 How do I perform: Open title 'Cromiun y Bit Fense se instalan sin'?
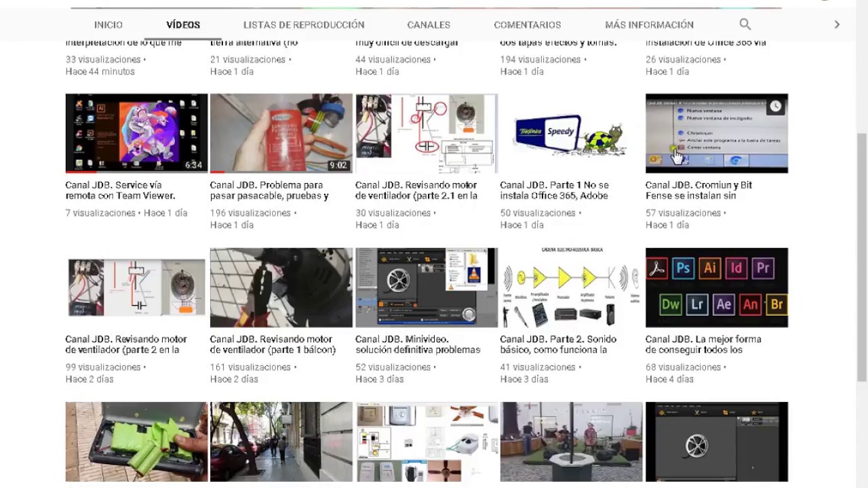point(698,190)
